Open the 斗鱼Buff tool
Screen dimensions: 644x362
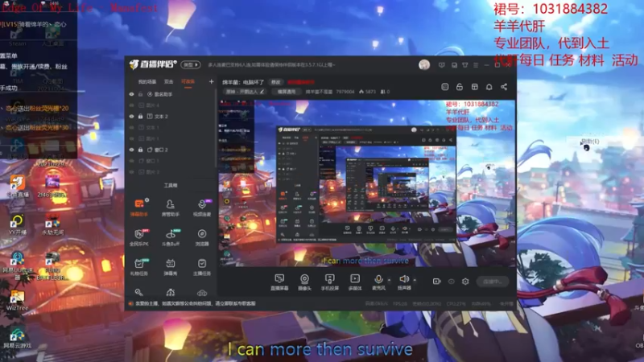click(x=170, y=237)
